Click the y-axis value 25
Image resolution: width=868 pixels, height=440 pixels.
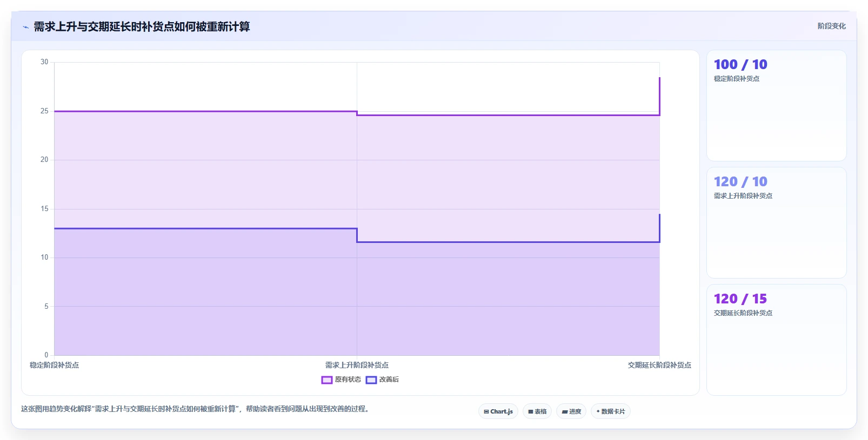tap(44, 111)
